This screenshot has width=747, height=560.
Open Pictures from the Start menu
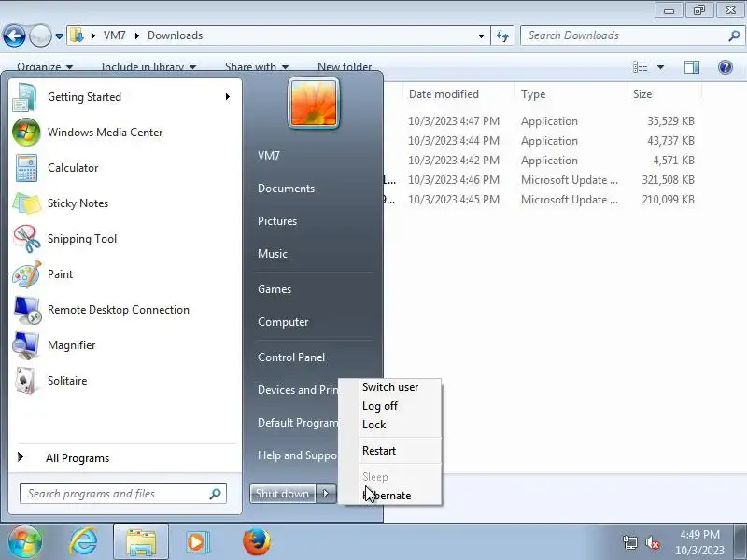pyautogui.click(x=277, y=221)
